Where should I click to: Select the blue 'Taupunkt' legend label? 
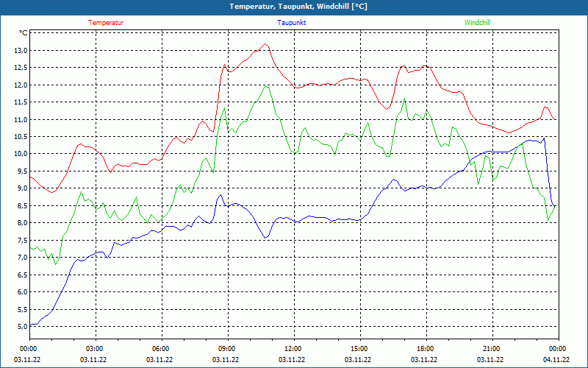[x=291, y=23]
